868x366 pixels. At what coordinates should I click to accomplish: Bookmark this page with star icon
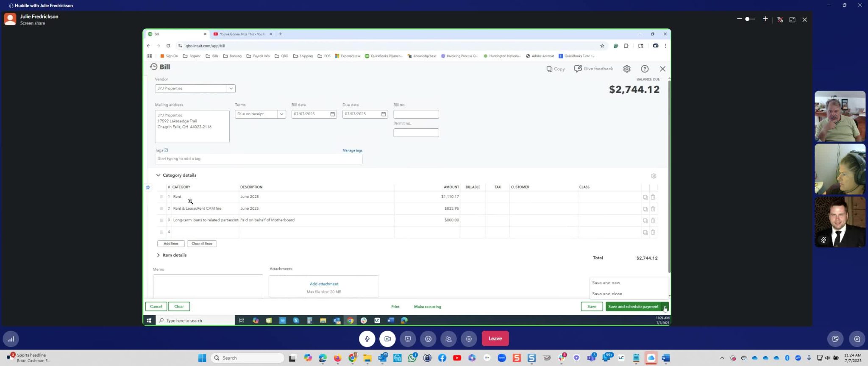point(602,46)
